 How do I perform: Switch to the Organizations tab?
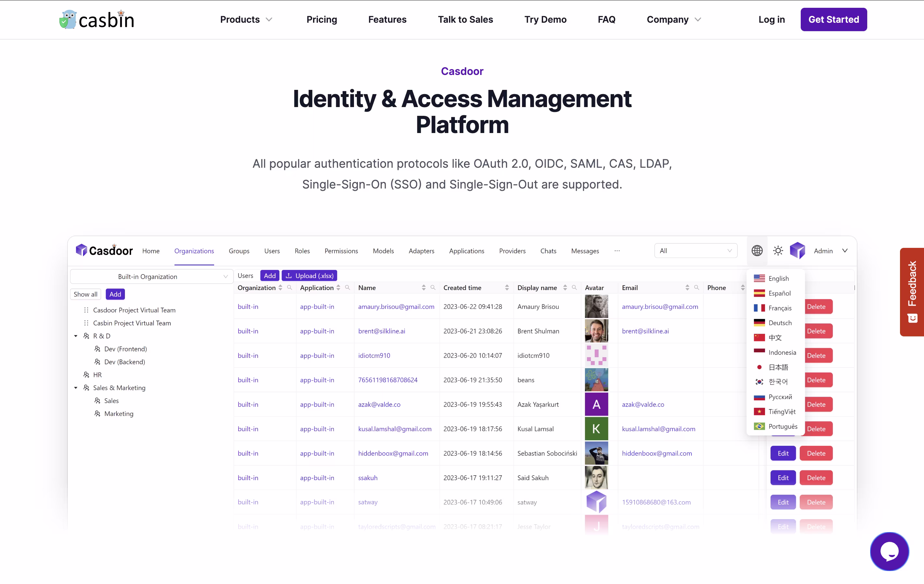pyautogui.click(x=194, y=250)
